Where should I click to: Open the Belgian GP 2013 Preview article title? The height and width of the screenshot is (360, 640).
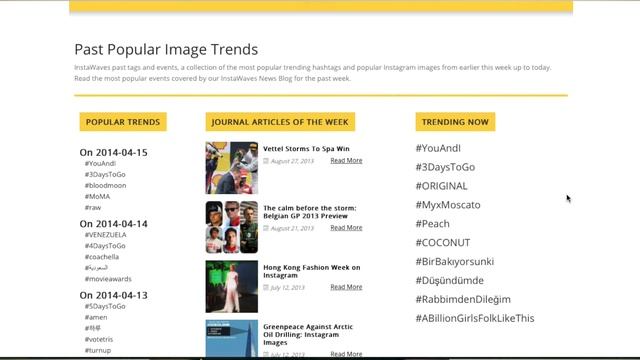click(310, 212)
